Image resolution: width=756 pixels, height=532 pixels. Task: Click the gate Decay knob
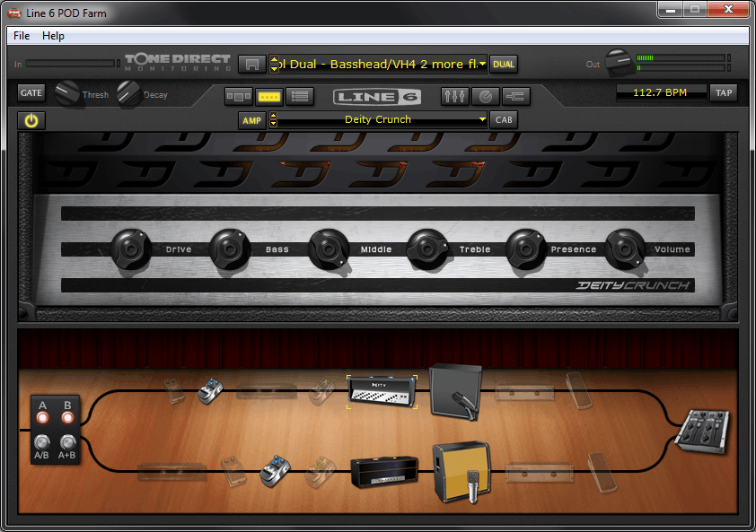pos(128,93)
